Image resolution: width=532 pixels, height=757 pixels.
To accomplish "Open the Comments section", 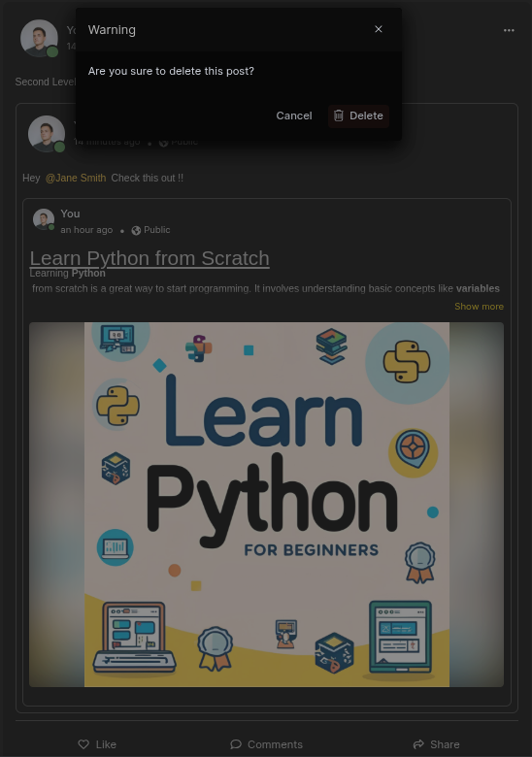I will pos(266,744).
